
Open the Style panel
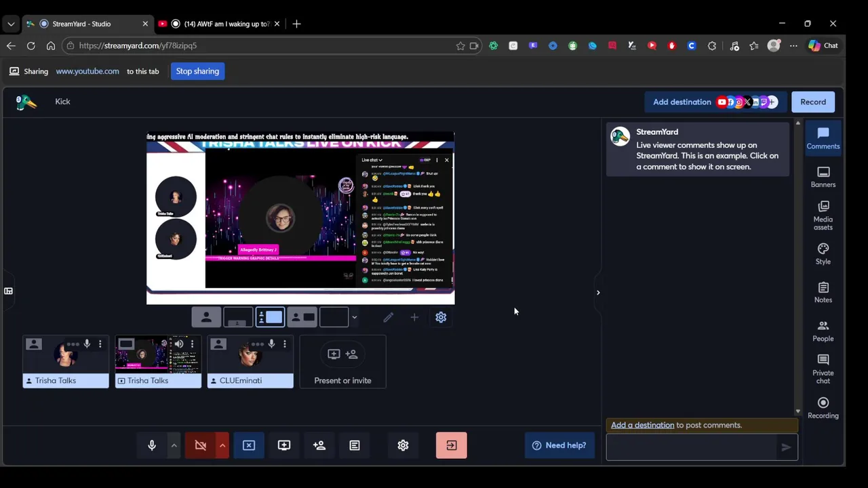point(823,254)
